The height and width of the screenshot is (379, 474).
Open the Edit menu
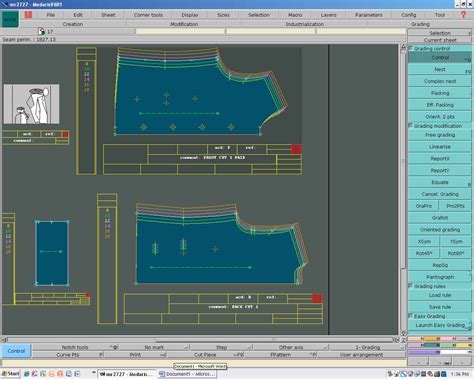click(x=78, y=15)
